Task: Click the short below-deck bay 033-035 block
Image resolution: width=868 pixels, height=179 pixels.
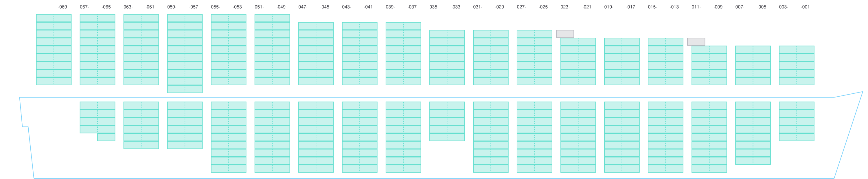Action: 447,121
